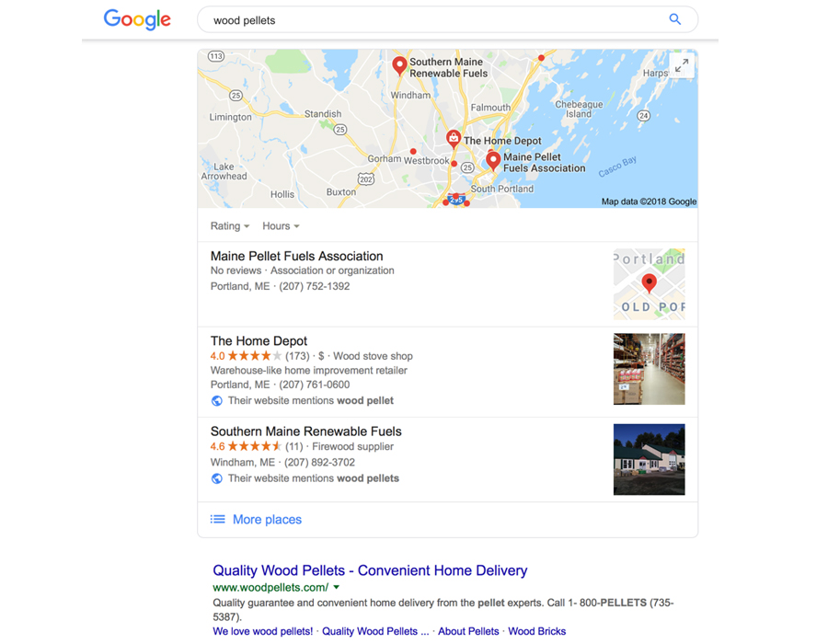Expand the map to full view
Viewport: 828px width, 644px height.
click(682, 65)
